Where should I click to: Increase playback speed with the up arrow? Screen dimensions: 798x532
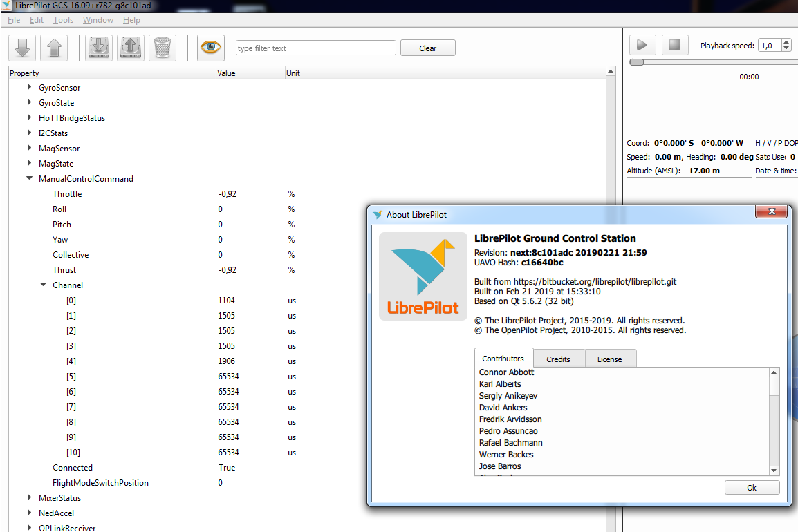(x=786, y=42)
